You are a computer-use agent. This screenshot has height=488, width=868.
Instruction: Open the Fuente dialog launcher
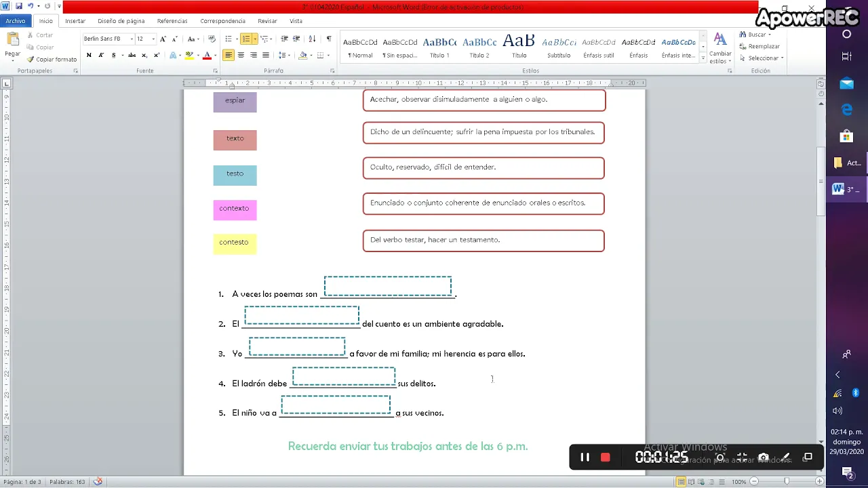[x=216, y=71]
